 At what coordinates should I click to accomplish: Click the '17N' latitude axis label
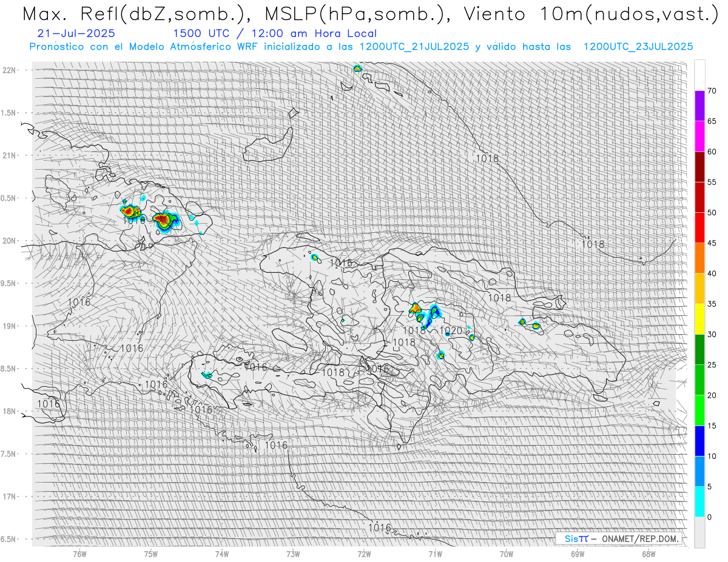click(10, 497)
